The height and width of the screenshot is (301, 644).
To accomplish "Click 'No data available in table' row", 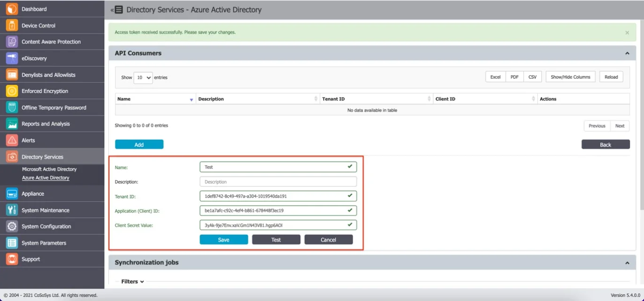I will (372, 110).
